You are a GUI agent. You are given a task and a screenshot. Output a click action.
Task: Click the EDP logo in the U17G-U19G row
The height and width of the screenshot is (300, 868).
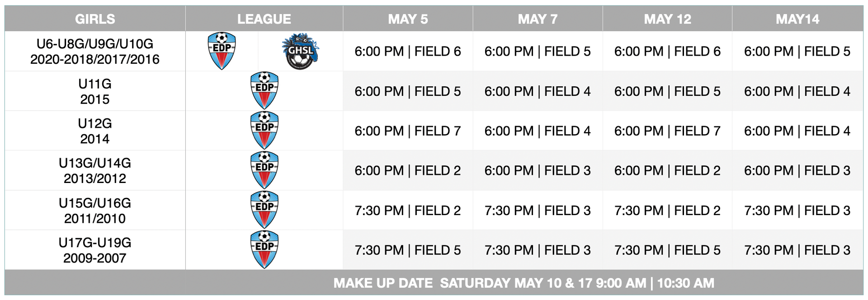264,250
